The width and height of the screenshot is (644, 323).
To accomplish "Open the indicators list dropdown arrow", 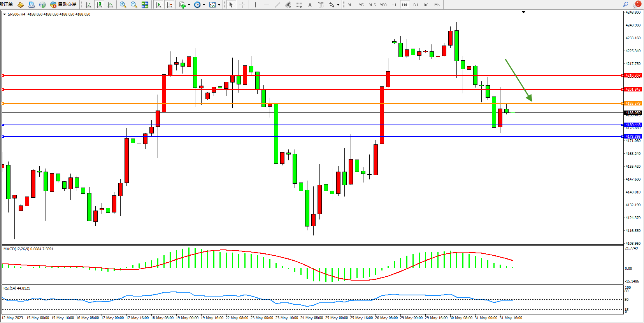I will click(x=189, y=5).
